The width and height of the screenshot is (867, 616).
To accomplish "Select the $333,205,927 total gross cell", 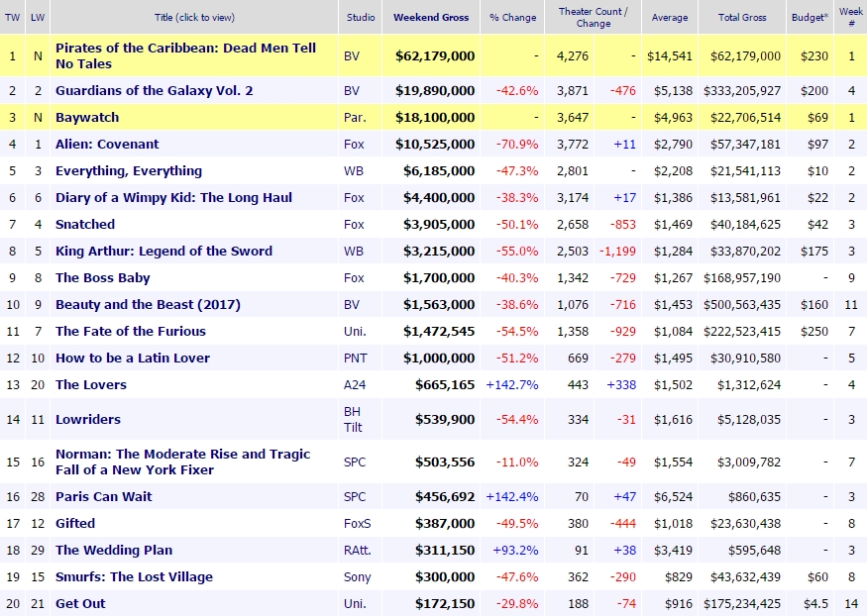I will [x=742, y=90].
